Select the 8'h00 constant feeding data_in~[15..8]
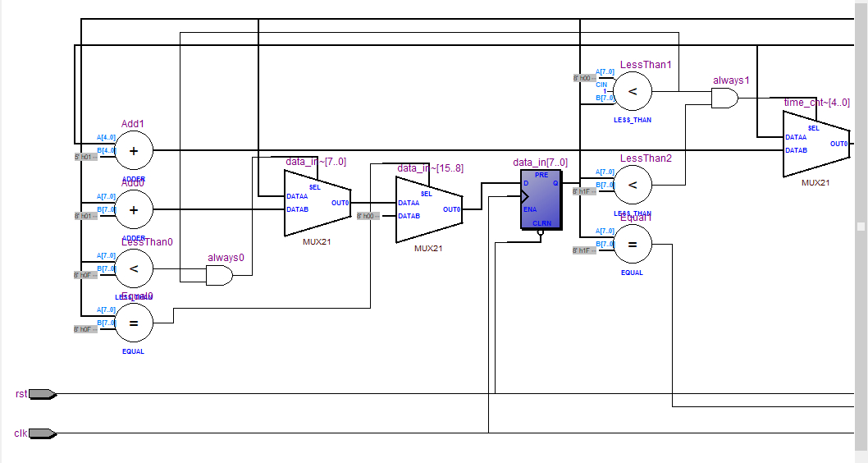 [368, 216]
